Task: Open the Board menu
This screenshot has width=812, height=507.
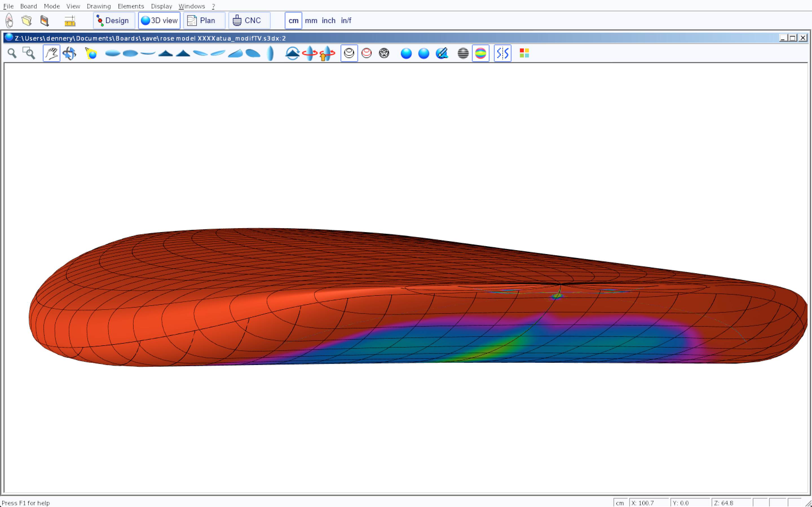Action: click(28, 6)
